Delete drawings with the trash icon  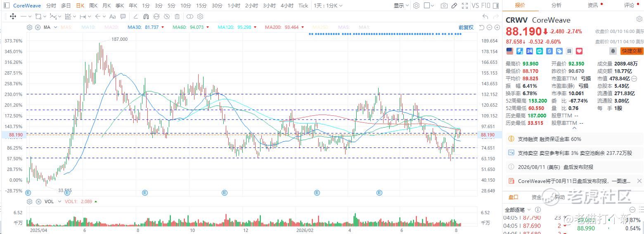coord(177,16)
